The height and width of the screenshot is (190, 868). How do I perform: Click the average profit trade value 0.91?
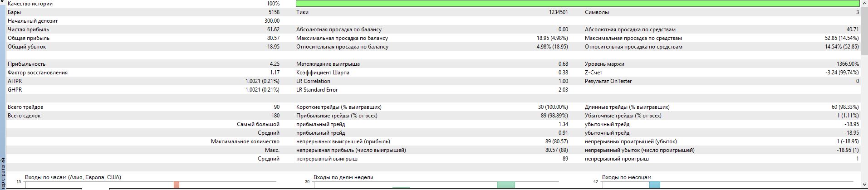[563, 133]
